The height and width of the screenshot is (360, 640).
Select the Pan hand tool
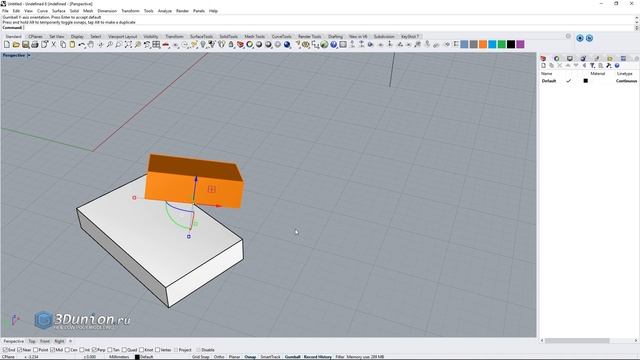(91, 44)
